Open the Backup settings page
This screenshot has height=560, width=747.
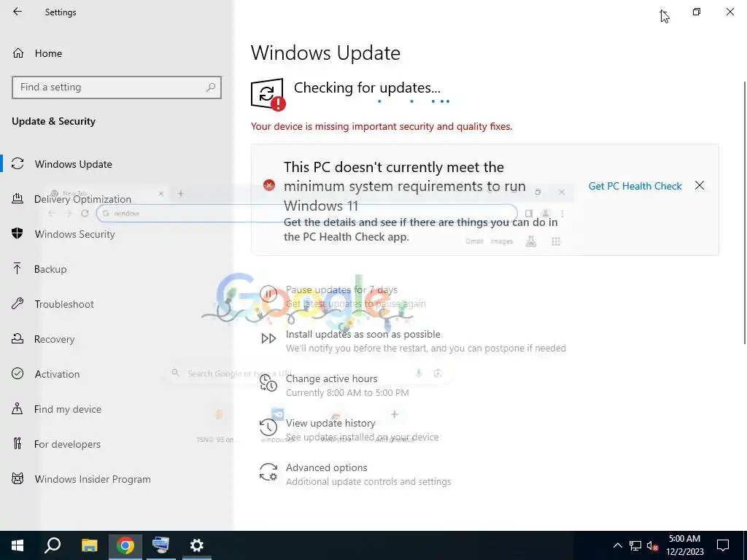tap(50, 269)
